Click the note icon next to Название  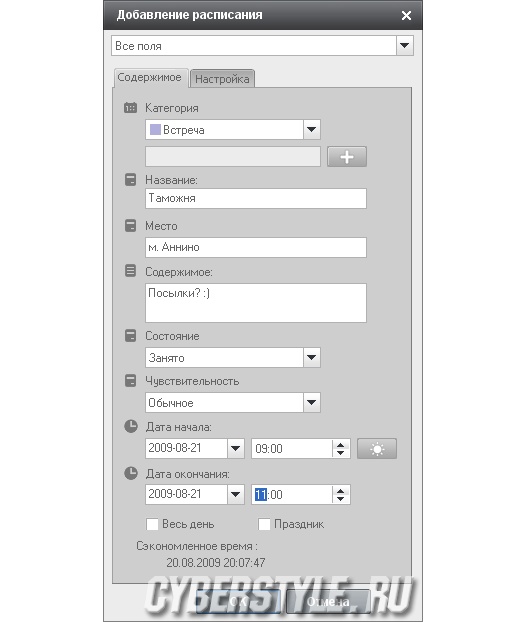(130, 180)
